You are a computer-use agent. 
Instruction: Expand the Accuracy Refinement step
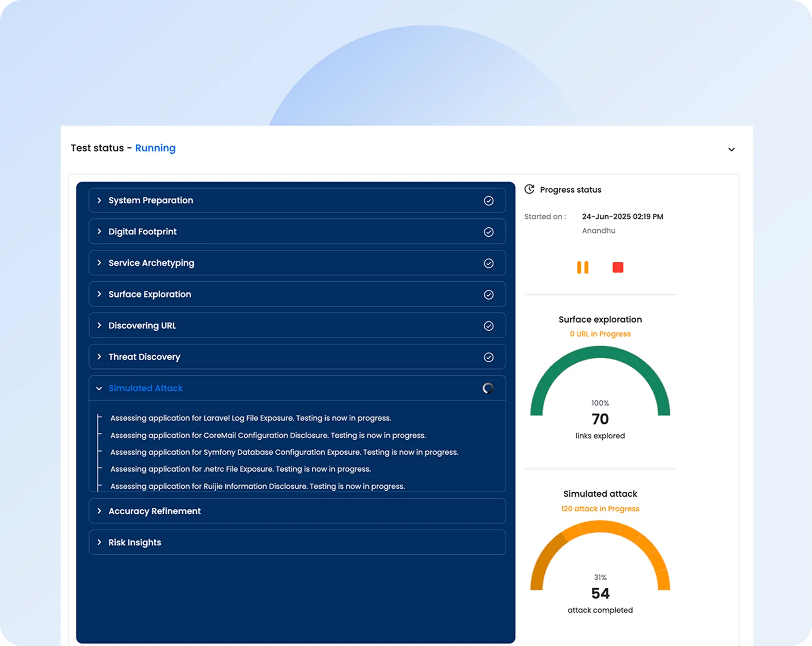pyautogui.click(x=99, y=511)
